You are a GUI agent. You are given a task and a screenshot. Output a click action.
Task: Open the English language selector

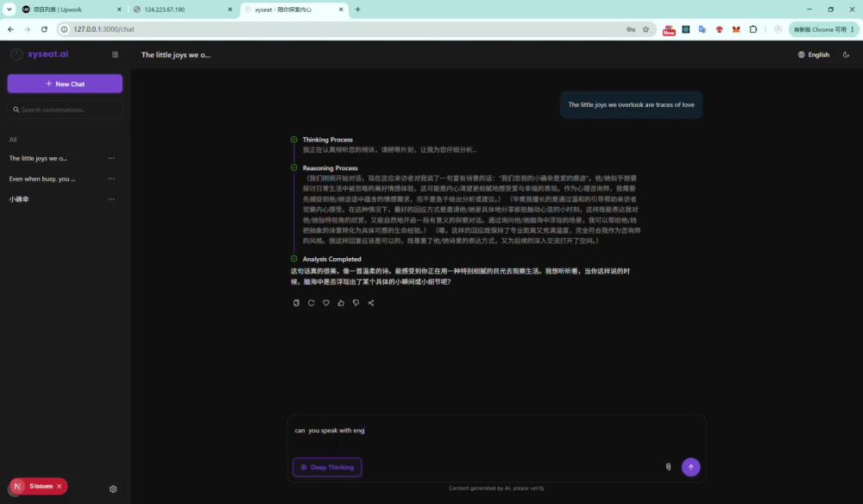(814, 54)
